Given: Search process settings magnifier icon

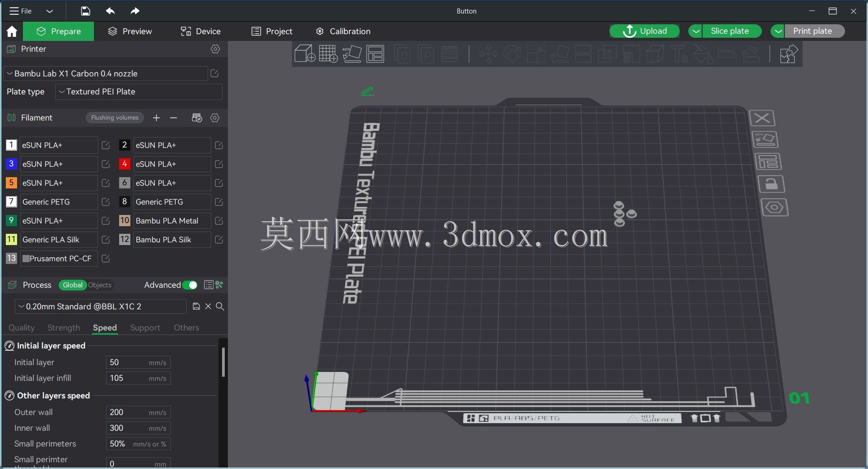Looking at the screenshot, I should (220, 306).
